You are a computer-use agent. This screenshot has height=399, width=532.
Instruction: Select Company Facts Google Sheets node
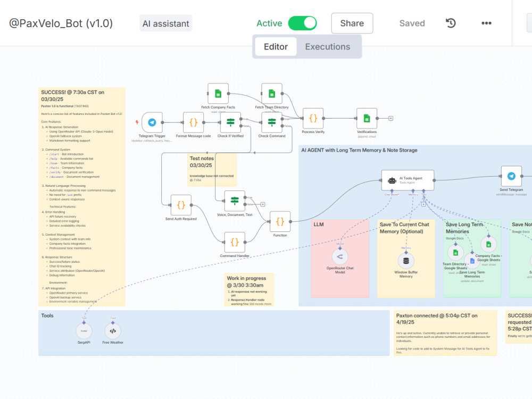[488, 245]
